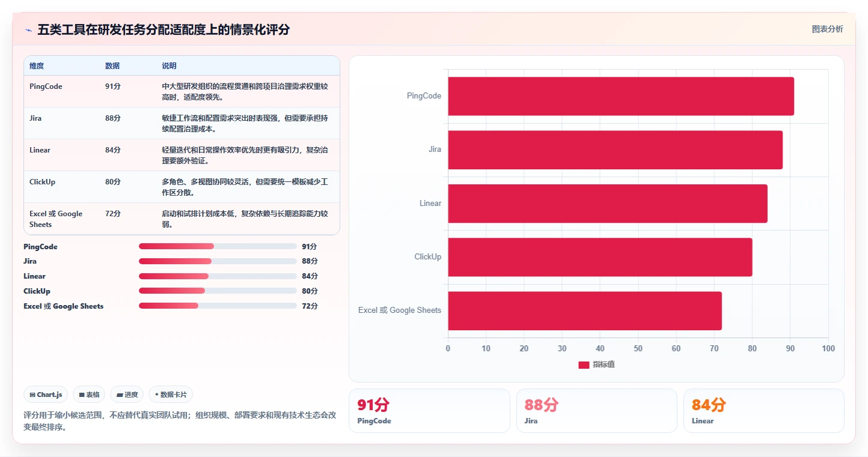This screenshot has height=457, width=868.
Task: Click the ClickUp bar in the chart
Action: pos(600,257)
